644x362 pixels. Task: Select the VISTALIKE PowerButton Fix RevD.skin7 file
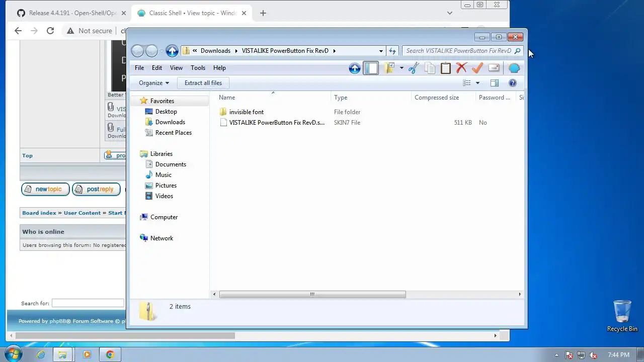point(272,123)
